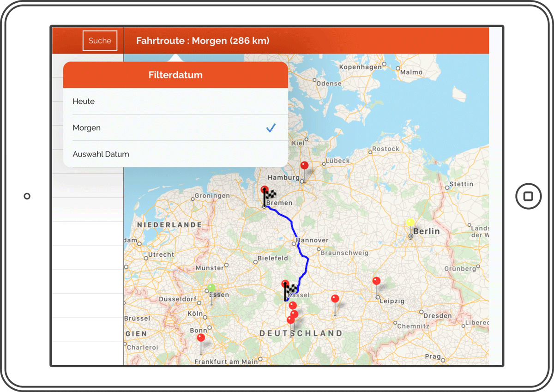This screenshot has width=554, height=392.
Task: Click the Kiel city label
Action: click(x=298, y=143)
